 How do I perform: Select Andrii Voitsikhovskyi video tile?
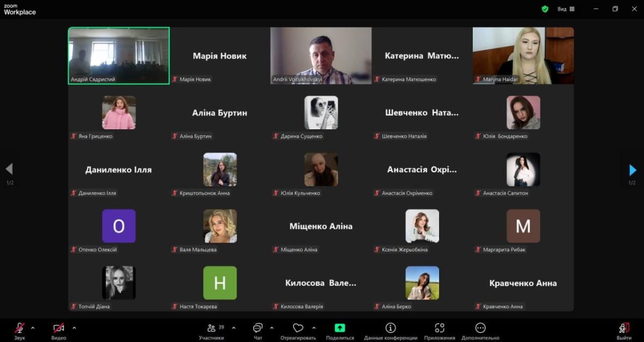pyautogui.click(x=321, y=56)
